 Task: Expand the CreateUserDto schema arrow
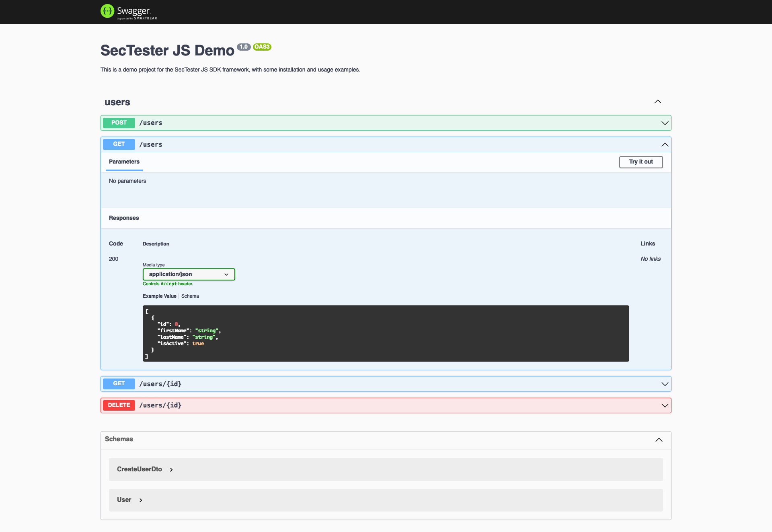click(x=171, y=470)
